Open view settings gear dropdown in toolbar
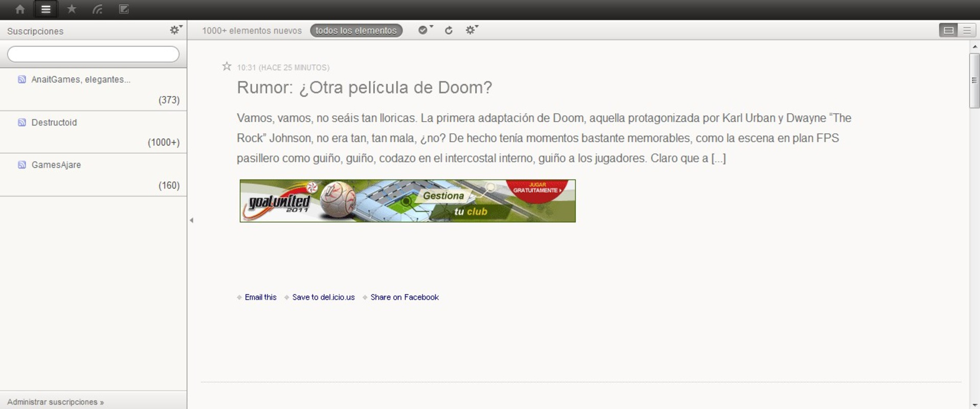The image size is (980, 409). coord(472,30)
